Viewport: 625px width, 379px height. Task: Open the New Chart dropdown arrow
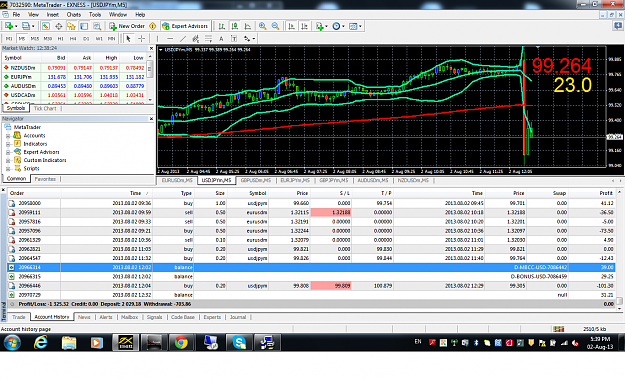click(16, 26)
